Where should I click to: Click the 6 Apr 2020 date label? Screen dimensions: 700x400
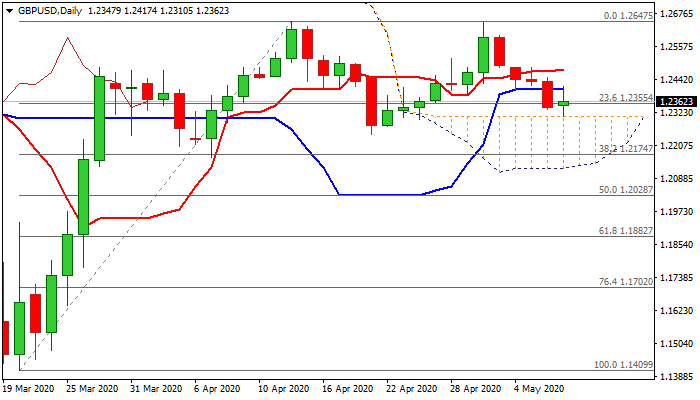click(217, 389)
